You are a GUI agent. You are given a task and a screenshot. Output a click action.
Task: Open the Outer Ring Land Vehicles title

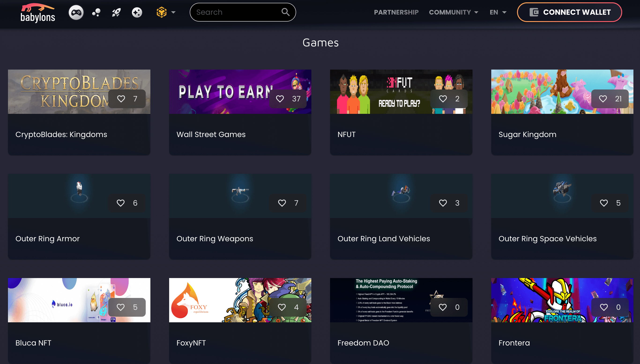(384, 239)
